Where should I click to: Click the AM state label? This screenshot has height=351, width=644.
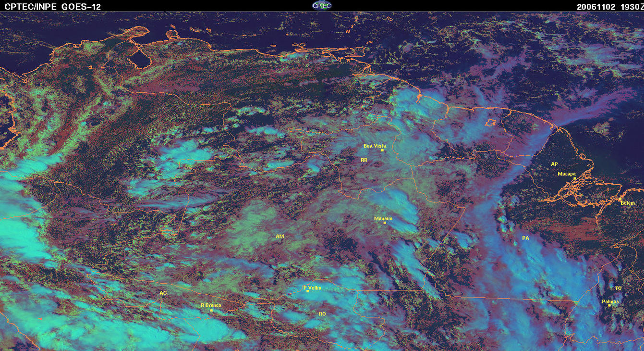point(280,236)
